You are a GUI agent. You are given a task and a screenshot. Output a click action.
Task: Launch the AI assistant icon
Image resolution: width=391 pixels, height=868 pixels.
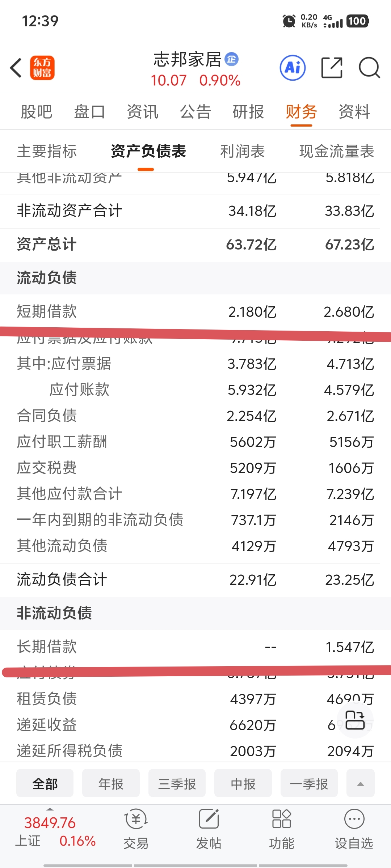point(293,68)
